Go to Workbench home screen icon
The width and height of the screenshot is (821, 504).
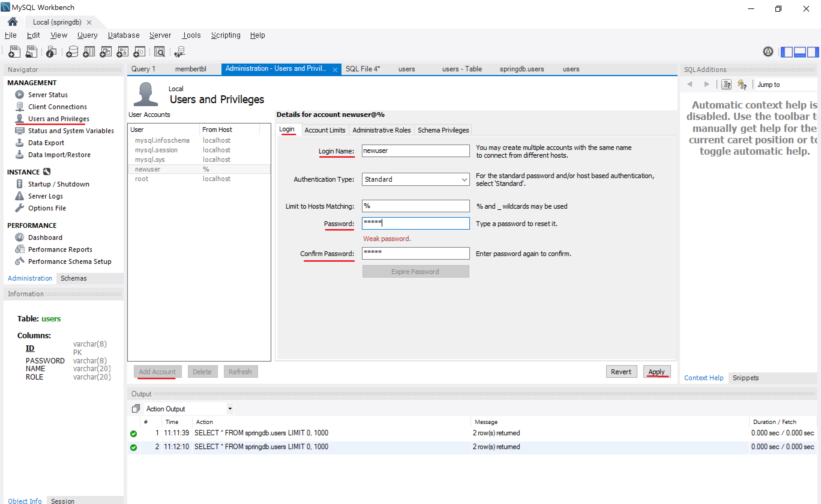(13, 22)
